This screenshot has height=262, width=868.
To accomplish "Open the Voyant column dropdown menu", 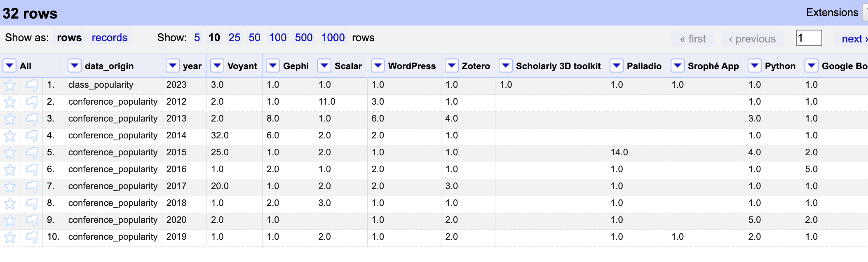I will pos(217,66).
